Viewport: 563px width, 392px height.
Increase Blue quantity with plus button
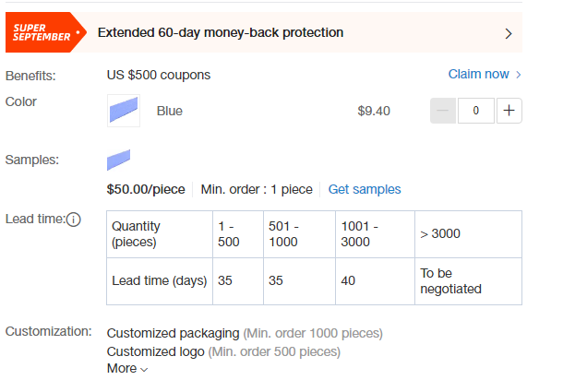point(509,111)
